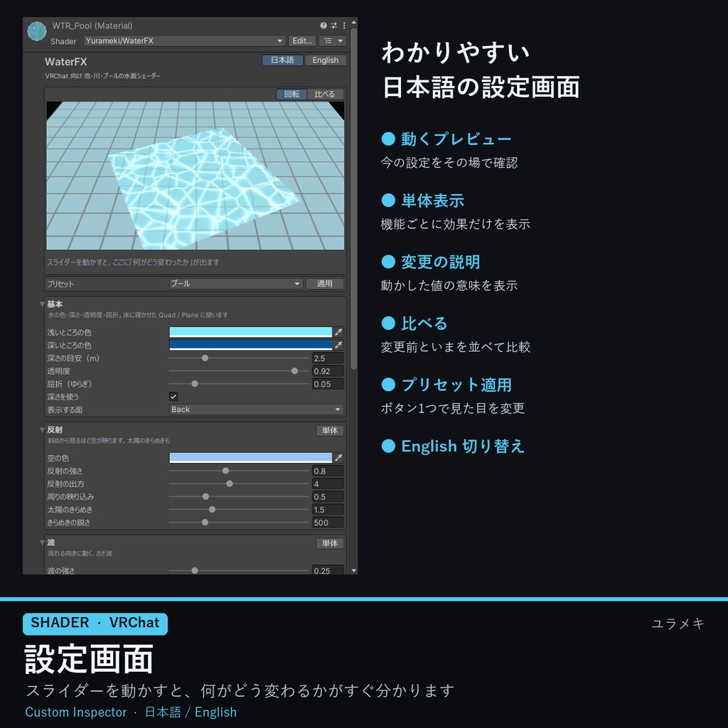Image resolution: width=728 pixels, height=728 pixels.
Task: Click the 透明度 value field 0.92
Action: tap(328, 371)
